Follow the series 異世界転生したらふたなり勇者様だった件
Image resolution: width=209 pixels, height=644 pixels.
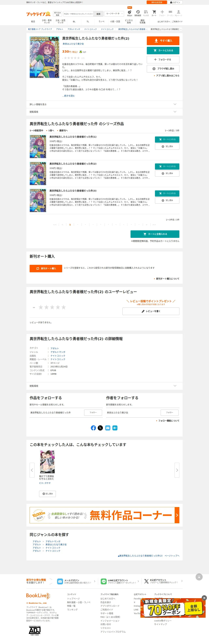[93, 412]
